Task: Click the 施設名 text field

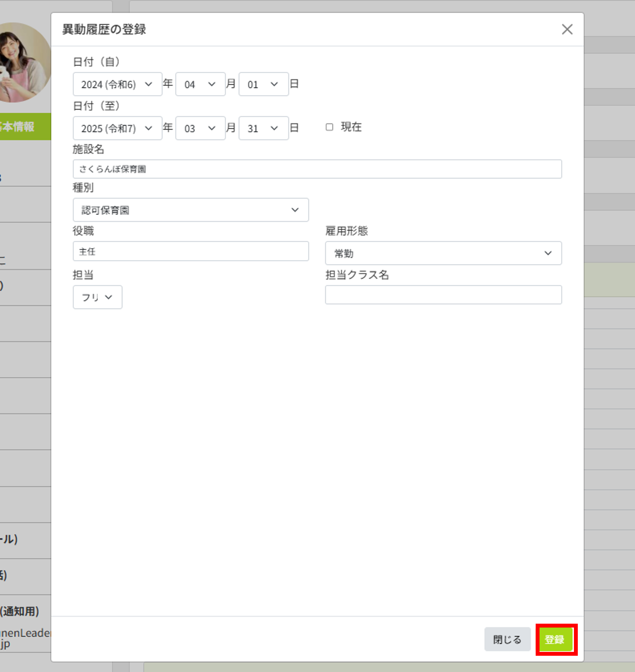Action: [317, 169]
